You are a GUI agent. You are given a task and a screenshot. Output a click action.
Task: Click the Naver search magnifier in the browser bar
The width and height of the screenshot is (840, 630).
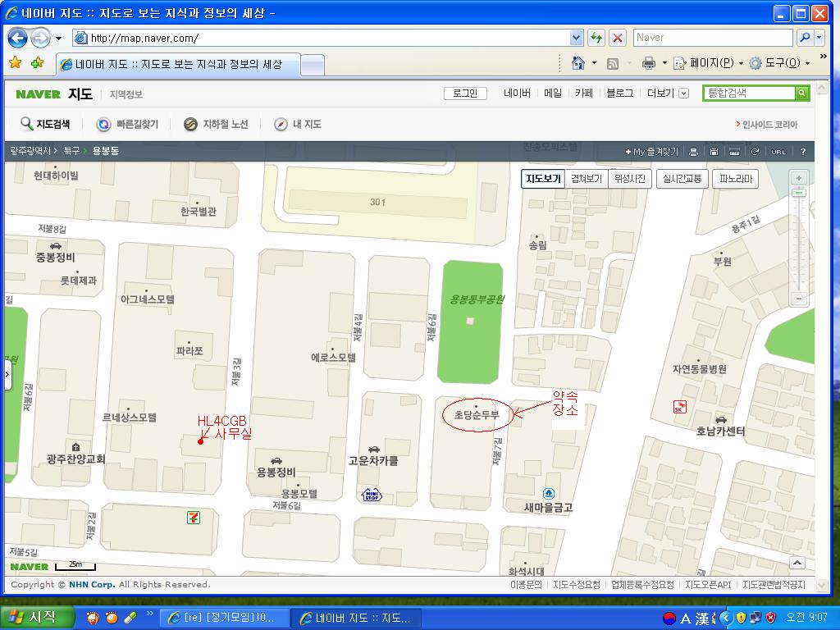point(804,38)
